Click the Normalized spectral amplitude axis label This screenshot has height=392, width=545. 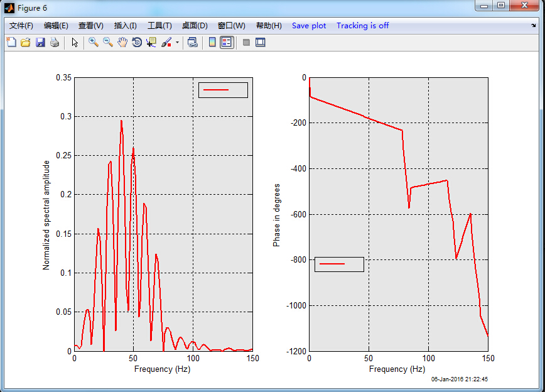click(x=46, y=215)
